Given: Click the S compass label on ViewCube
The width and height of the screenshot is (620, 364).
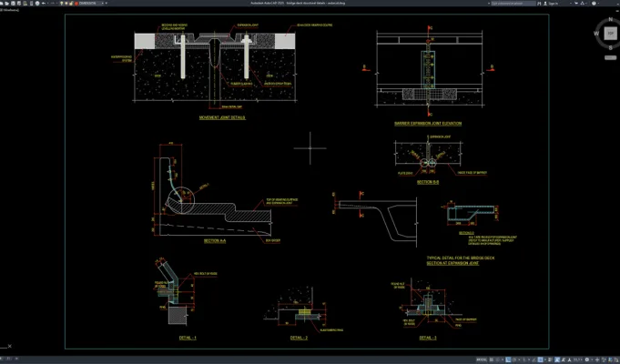Looking at the screenshot, I should point(611,48).
